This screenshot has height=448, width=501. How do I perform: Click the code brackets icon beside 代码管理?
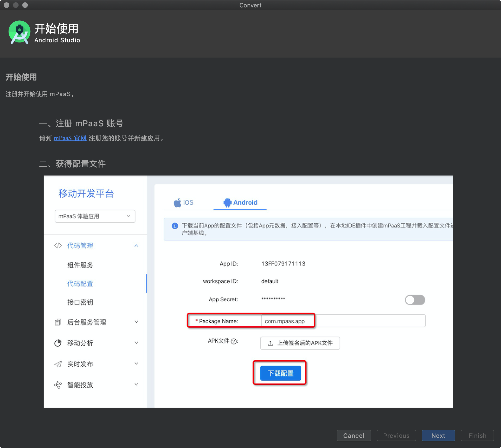pyautogui.click(x=58, y=246)
